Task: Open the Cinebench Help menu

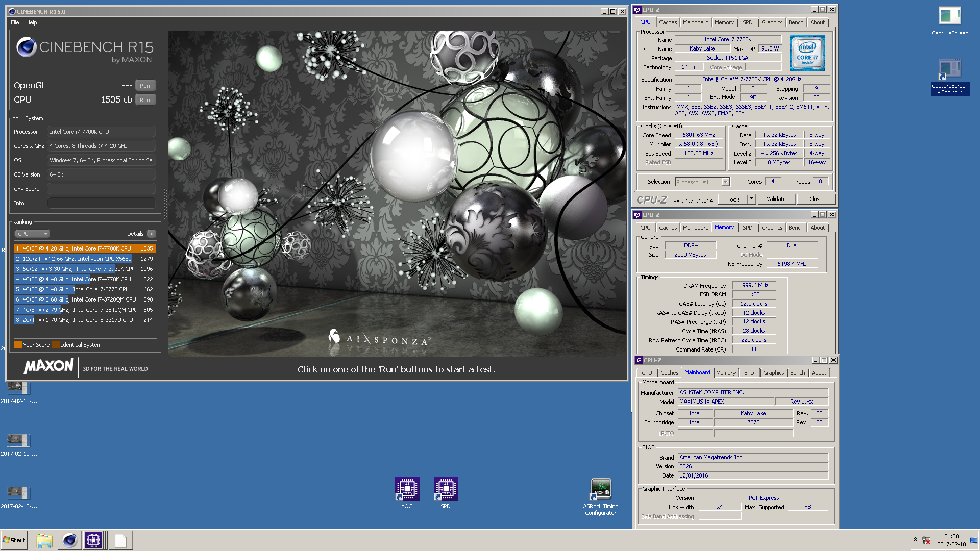Action: tap(32, 22)
